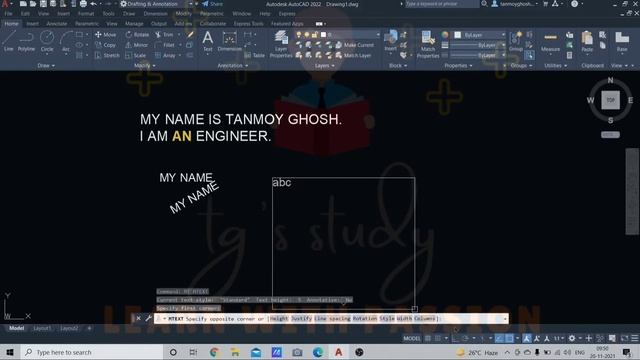Choose the Height option in the command line

pos(279,318)
